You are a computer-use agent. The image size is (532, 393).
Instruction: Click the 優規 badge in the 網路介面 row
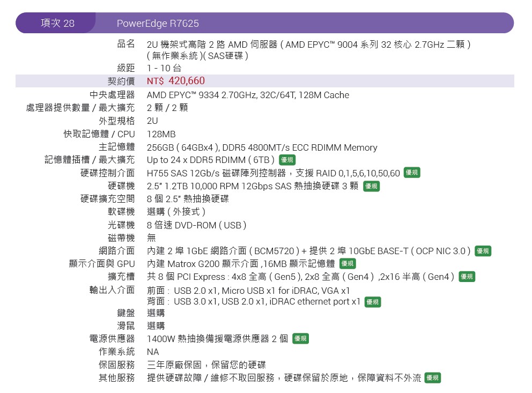(x=483, y=251)
